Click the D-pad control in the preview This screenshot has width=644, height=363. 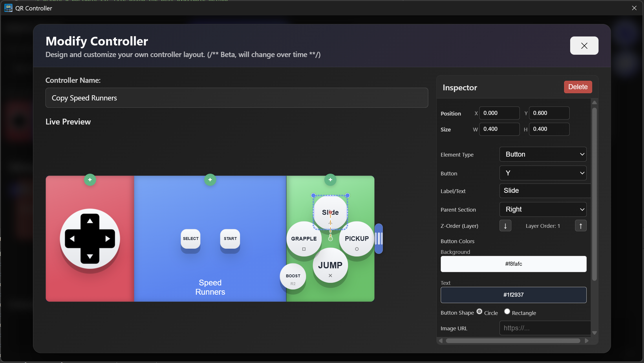coord(90,239)
